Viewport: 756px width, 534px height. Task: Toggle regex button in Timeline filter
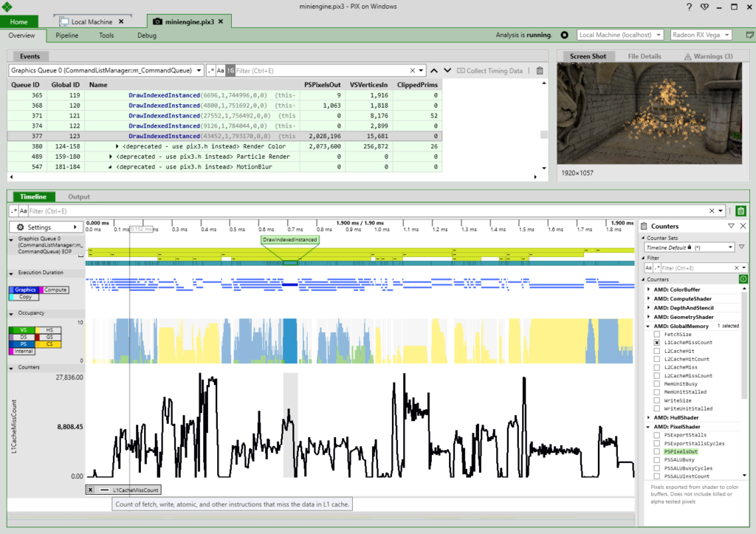pos(13,210)
